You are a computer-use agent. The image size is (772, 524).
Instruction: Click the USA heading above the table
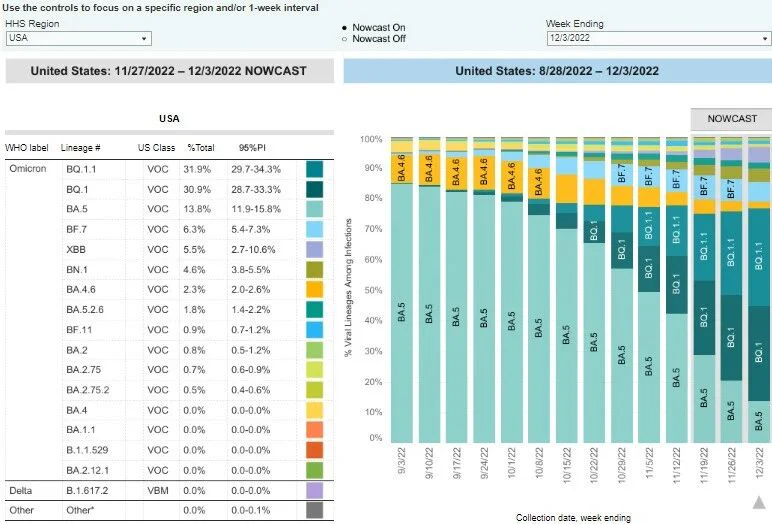pyautogui.click(x=169, y=119)
